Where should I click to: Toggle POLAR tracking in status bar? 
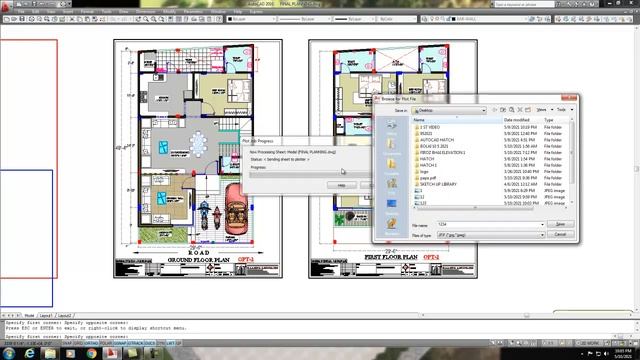click(106, 343)
